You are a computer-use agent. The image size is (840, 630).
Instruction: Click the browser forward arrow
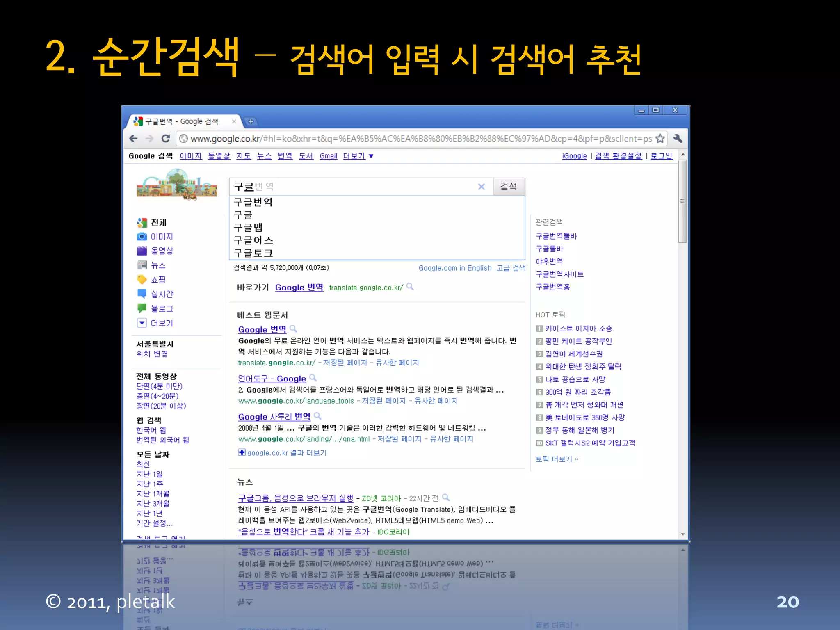click(x=150, y=139)
